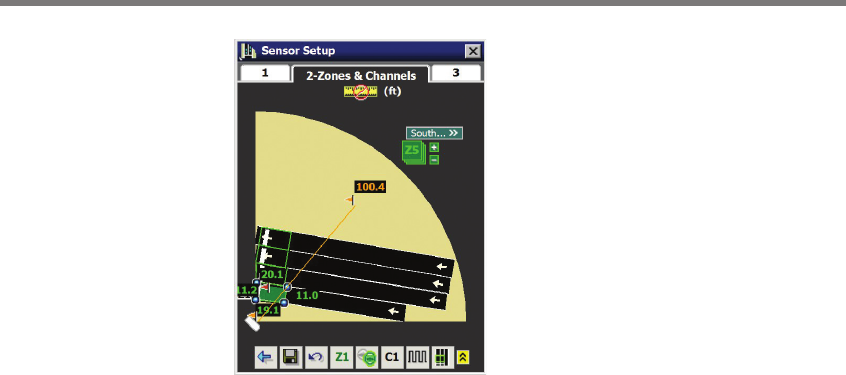Select the Z1 zone button
Image resolution: width=846 pixels, height=375 pixels.
pyautogui.click(x=342, y=357)
